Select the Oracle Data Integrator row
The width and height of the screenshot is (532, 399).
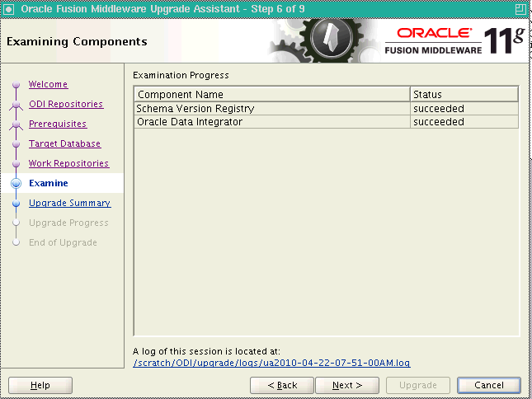point(271,122)
